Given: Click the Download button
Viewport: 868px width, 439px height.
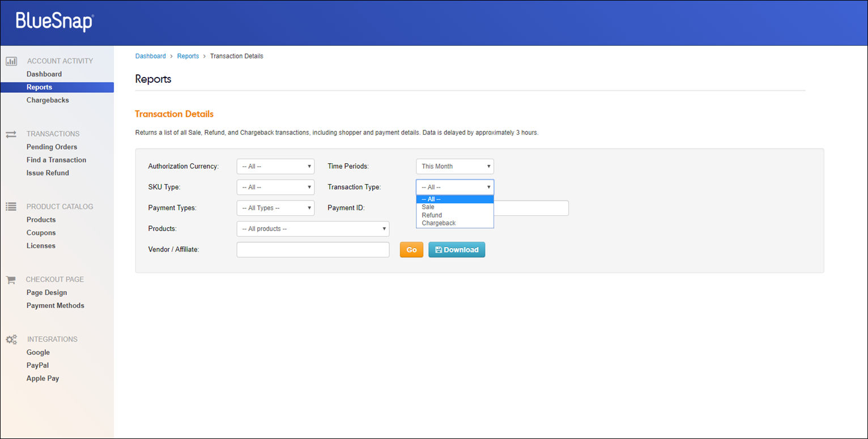Looking at the screenshot, I should click(x=457, y=250).
